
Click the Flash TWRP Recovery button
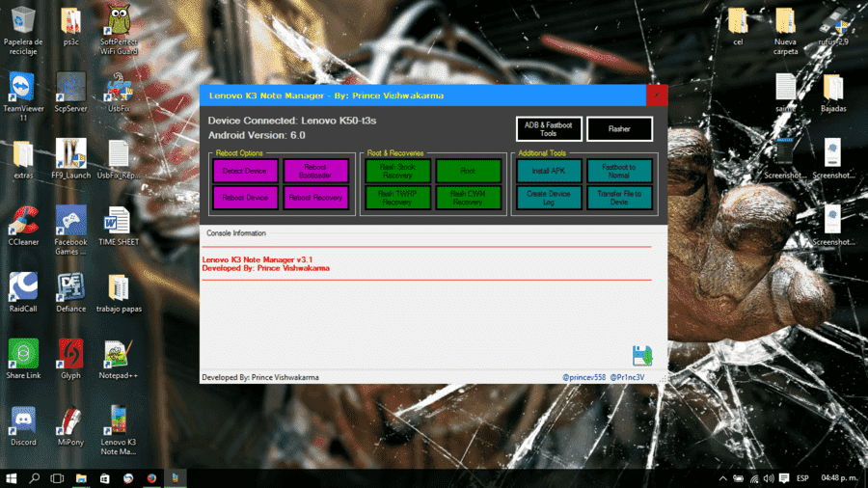(397, 198)
